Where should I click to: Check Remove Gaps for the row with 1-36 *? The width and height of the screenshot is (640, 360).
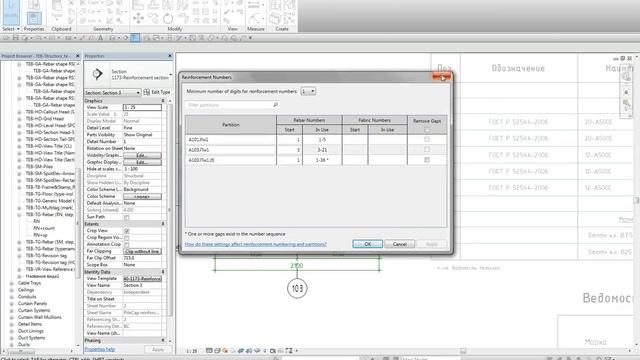(427, 160)
